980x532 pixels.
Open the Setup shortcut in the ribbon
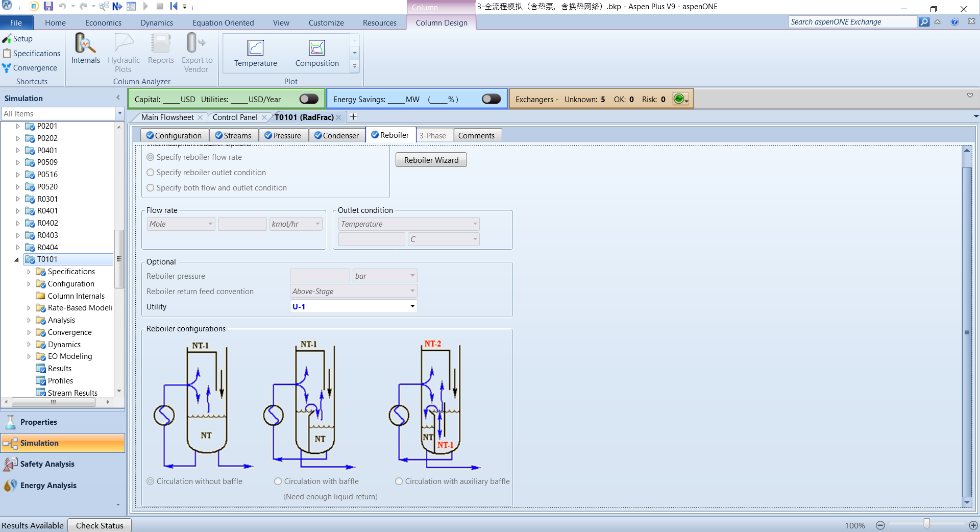17,39
